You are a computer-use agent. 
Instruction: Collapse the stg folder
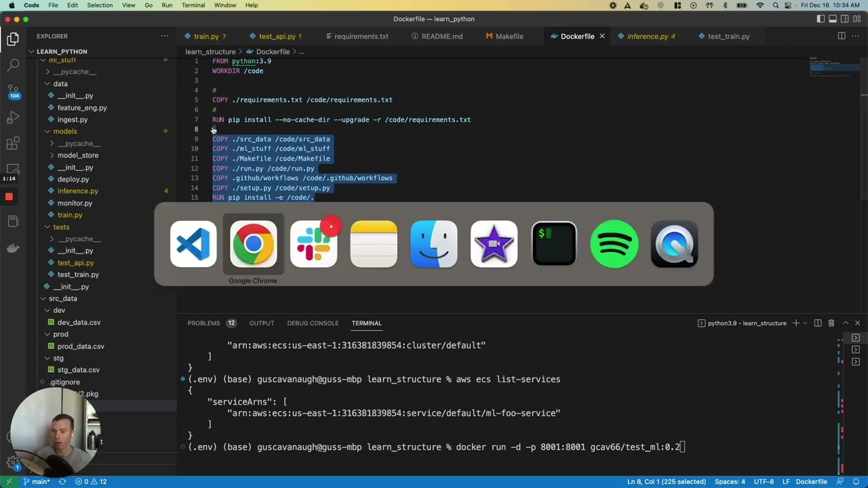pyautogui.click(x=58, y=358)
